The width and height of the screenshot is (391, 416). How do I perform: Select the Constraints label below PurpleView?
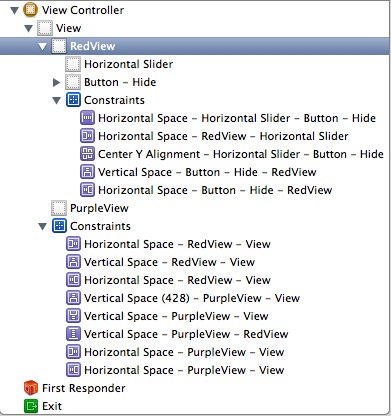(100, 226)
